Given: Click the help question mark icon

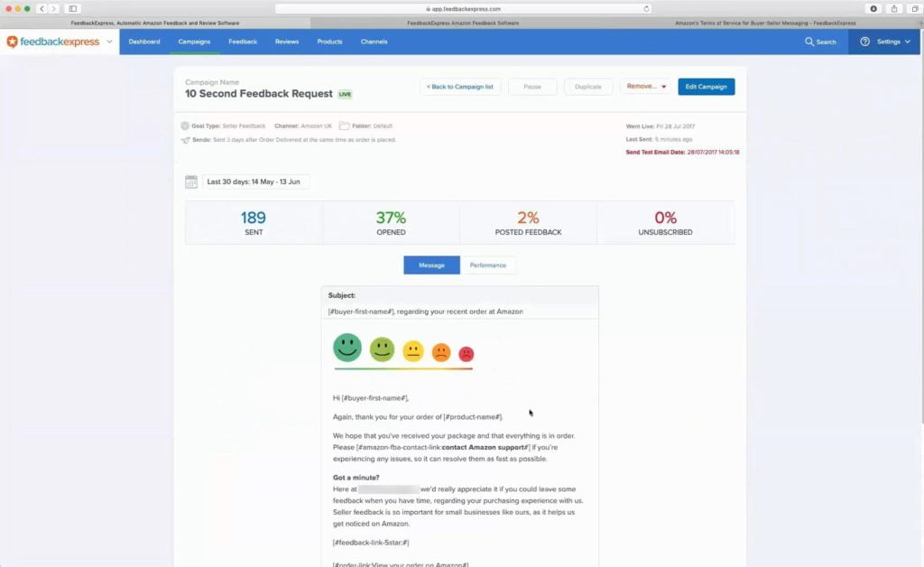Looking at the screenshot, I should click(x=864, y=42).
